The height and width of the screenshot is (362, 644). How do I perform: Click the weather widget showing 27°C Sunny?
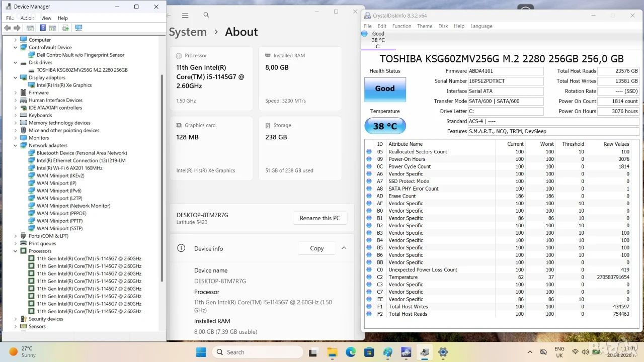[23, 351]
